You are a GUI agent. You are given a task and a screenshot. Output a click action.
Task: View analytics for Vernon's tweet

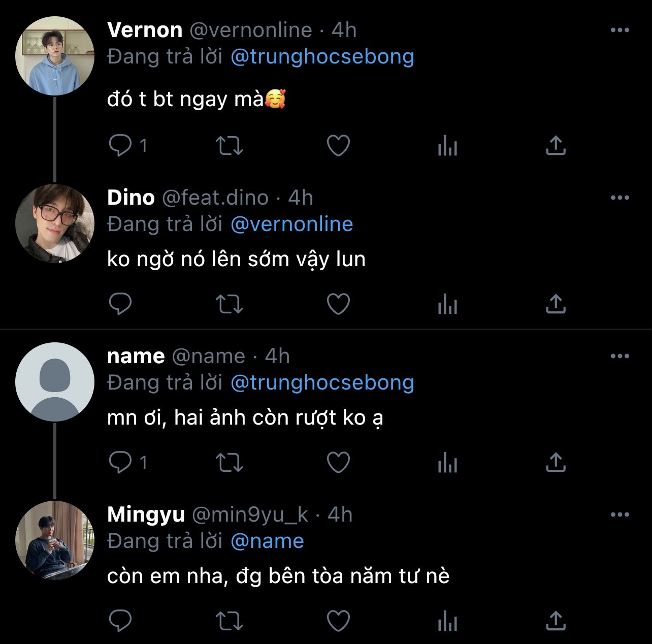coord(447,146)
